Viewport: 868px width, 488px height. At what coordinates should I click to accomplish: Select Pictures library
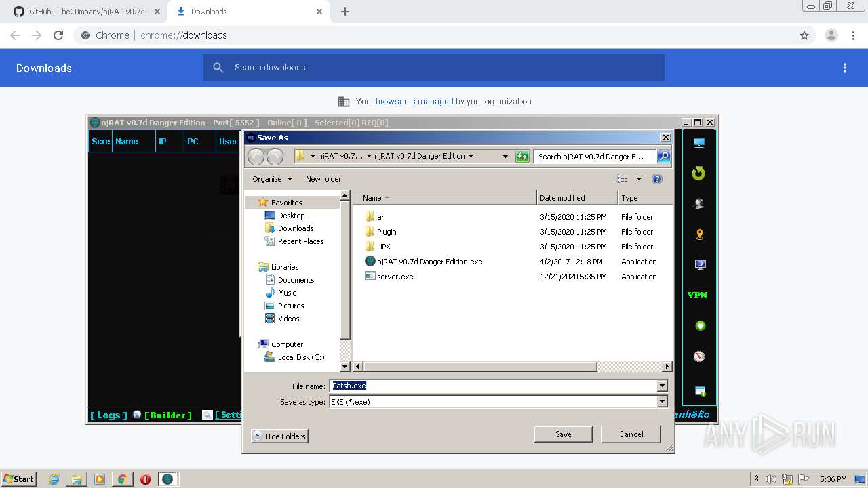(290, 306)
